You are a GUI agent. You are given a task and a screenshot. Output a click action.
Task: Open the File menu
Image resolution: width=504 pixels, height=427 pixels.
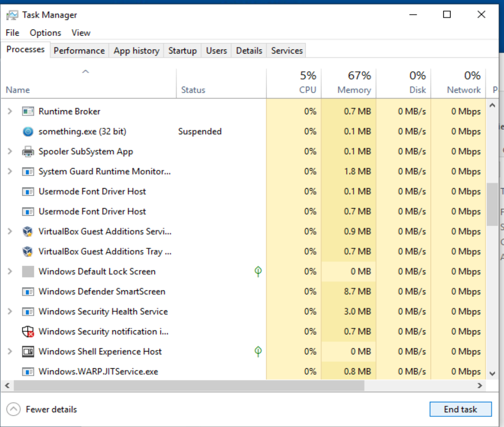pyautogui.click(x=12, y=33)
